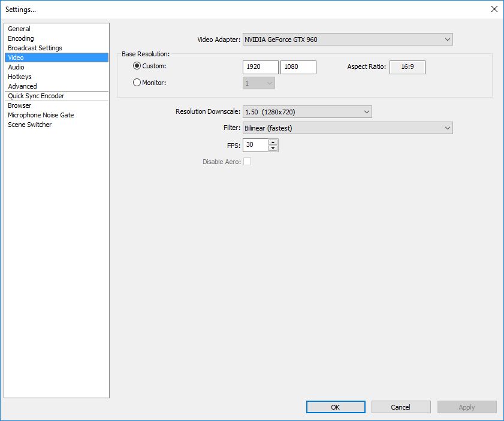Image resolution: width=504 pixels, height=421 pixels.
Task: Open Advanced settings in the sidebar
Action: pos(22,86)
